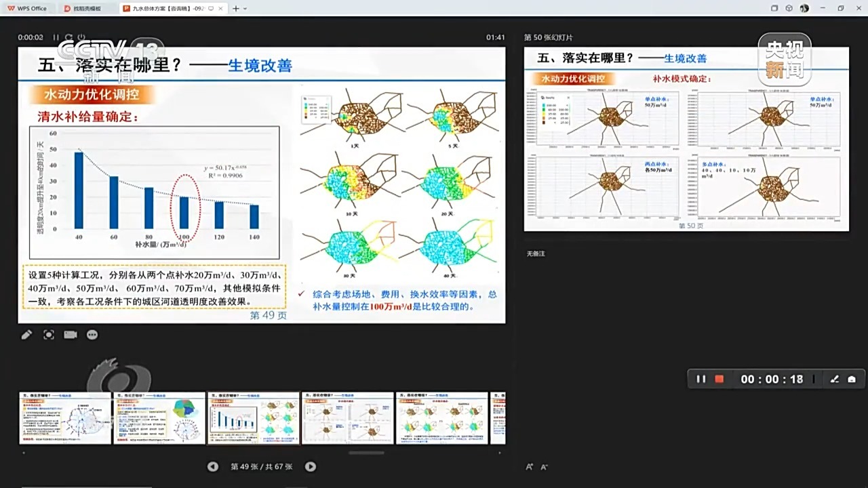Switch to the WPS Office home tab
Viewport: 868px width, 488px height.
coord(27,9)
